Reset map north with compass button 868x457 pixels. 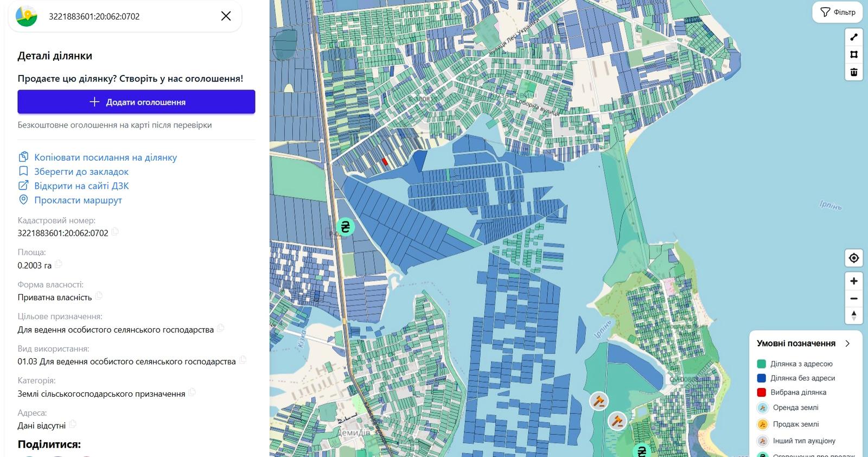pos(854,315)
